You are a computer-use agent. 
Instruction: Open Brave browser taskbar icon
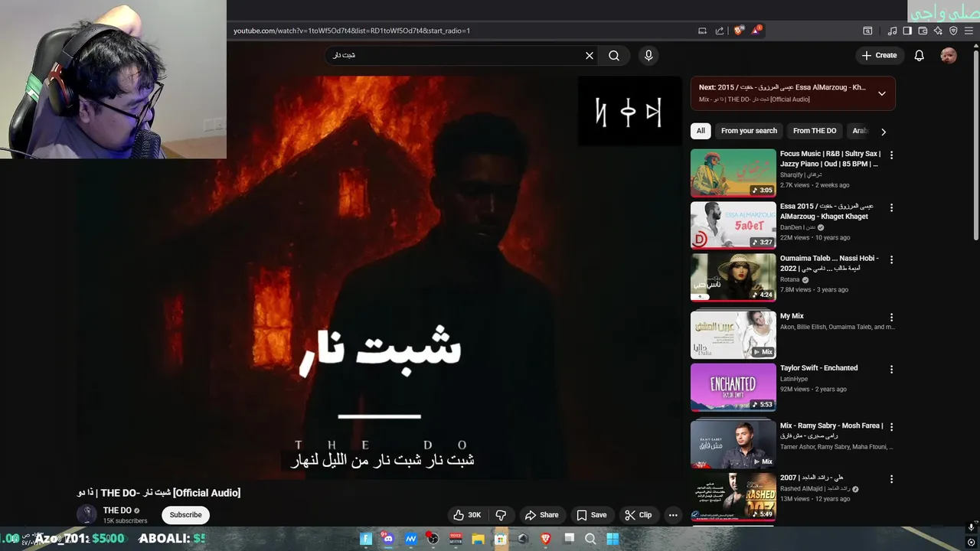coord(546,539)
